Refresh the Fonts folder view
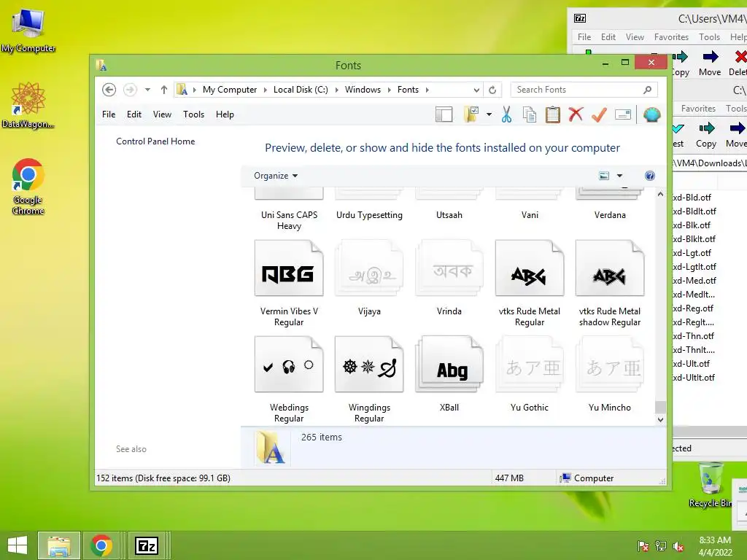Image resolution: width=747 pixels, height=560 pixels. (492, 90)
